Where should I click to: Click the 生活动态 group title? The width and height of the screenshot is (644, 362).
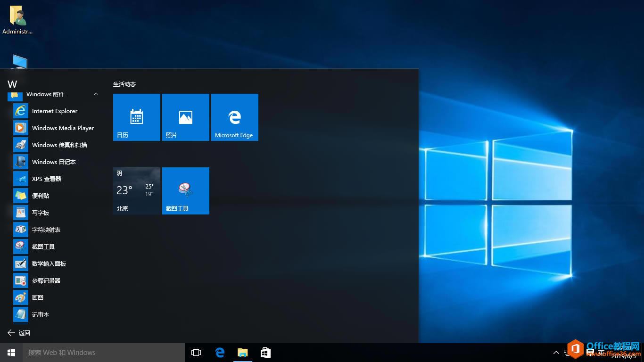(124, 84)
